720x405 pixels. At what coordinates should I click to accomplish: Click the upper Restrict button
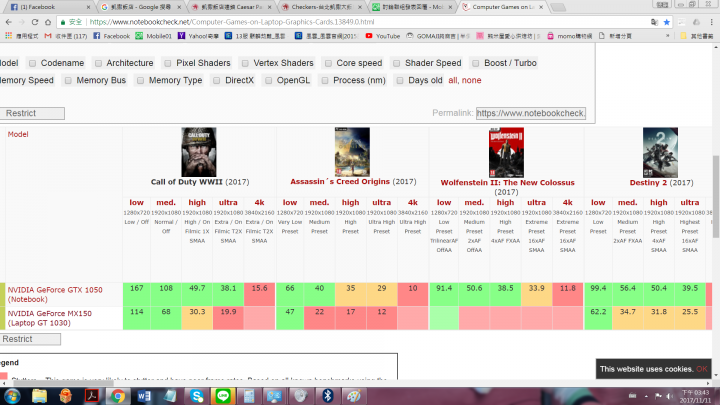coord(31,113)
